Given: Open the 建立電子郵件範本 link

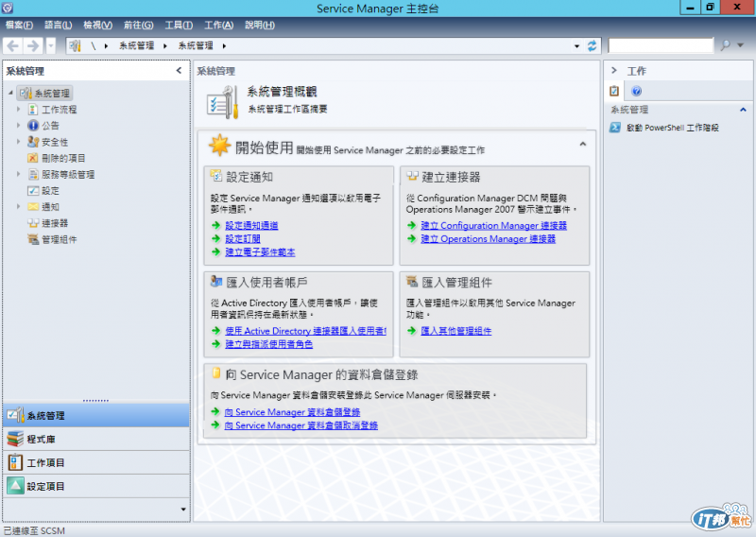Looking at the screenshot, I should coord(261,252).
